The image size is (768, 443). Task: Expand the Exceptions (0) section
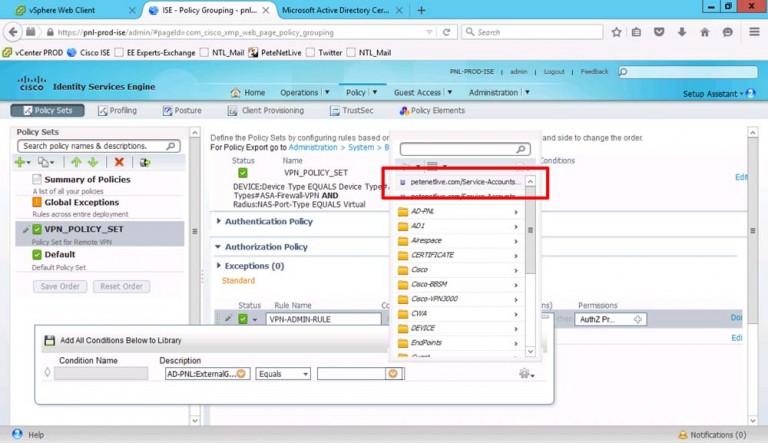point(218,265)
